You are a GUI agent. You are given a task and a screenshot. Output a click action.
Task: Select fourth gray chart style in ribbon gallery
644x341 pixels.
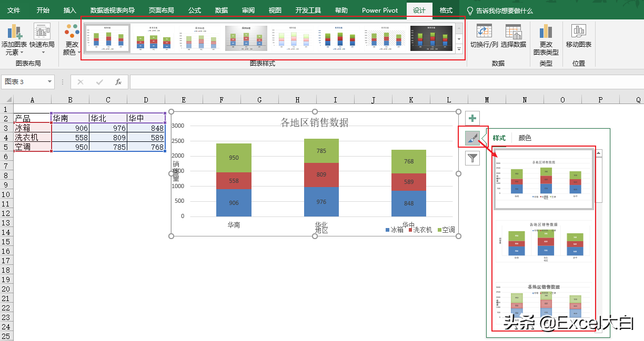pos(246,38)
